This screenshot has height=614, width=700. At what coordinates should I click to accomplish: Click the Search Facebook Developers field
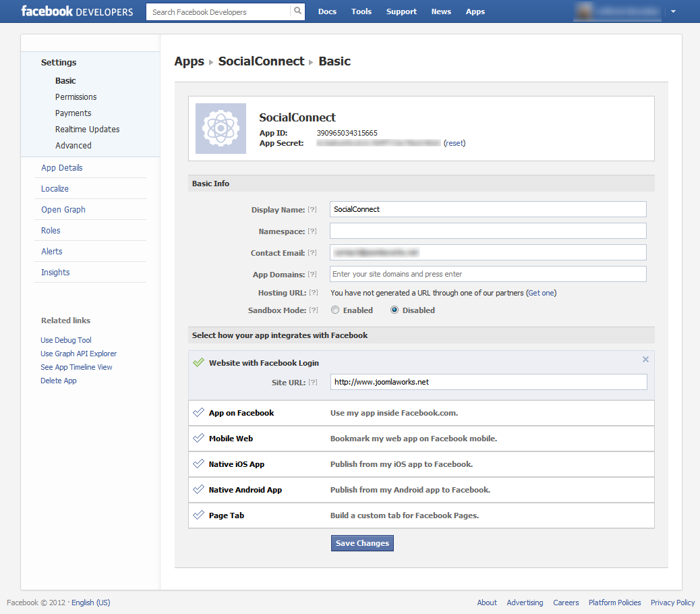pos(218,11)
